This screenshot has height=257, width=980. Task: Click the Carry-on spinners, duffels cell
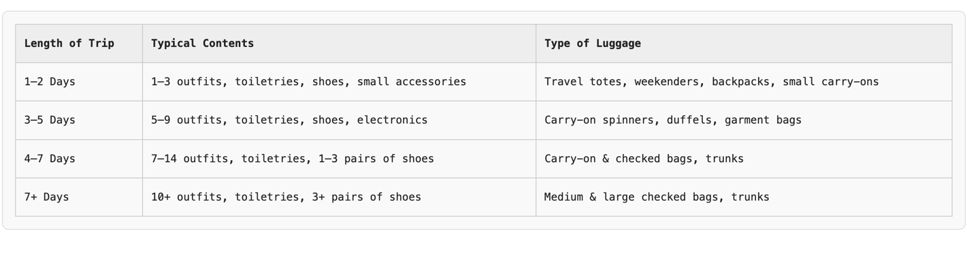point(744,120)
